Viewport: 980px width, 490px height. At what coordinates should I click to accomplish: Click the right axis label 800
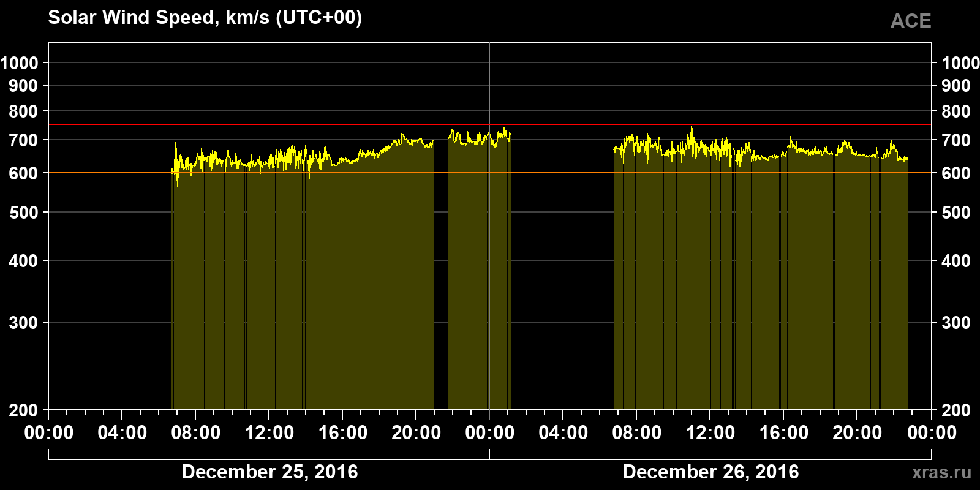(956, 111)
